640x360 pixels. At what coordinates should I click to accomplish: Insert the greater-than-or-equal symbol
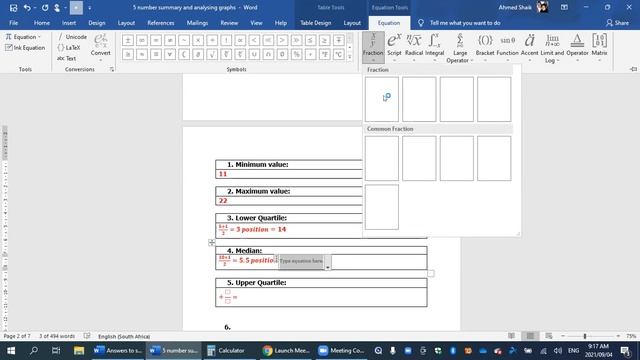[324, 40]
